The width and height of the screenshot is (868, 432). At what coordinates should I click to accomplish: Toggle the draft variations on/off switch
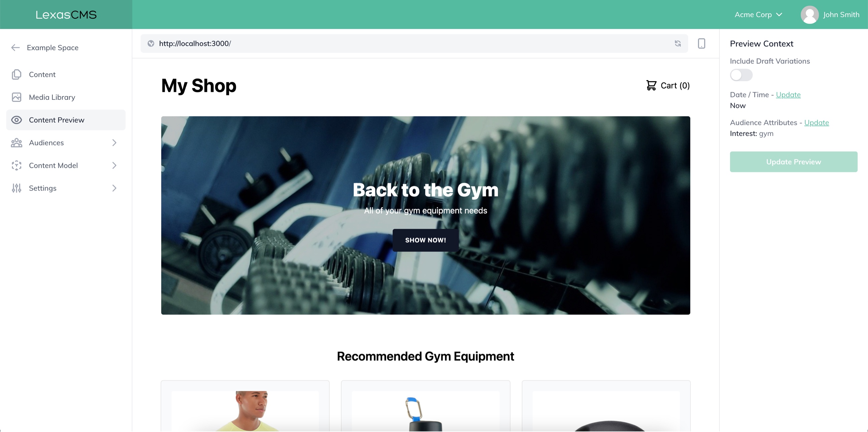click(x=741, y=75)
